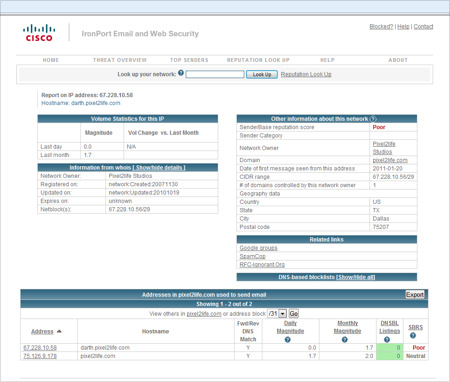Expand DNS-based blocklists with Show/Hide all
The width and height of the screenshot is (450, 382).
tap(356, 277)
